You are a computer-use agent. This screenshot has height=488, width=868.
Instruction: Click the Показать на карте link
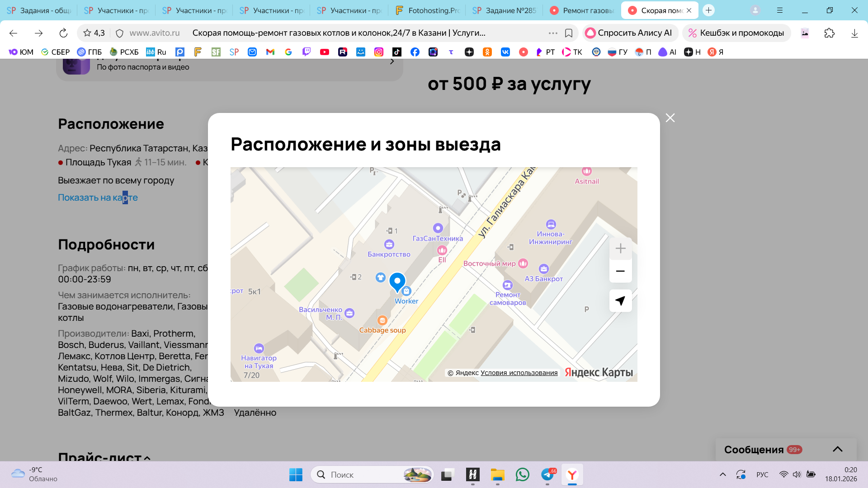click(98, 197)
